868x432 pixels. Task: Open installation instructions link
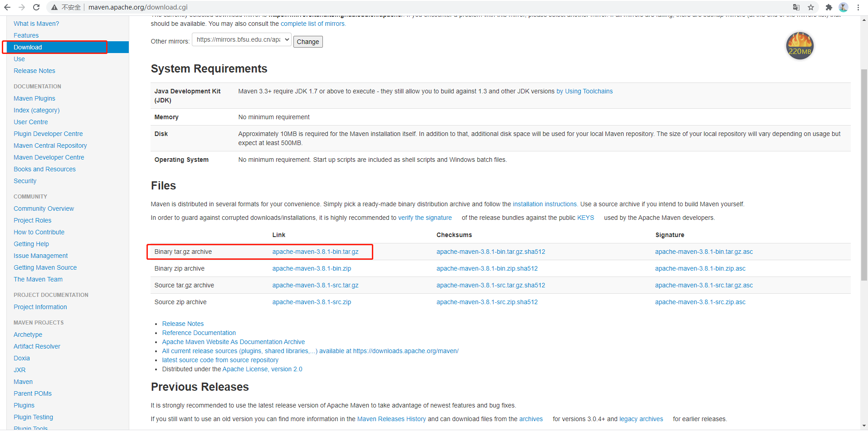(x=545, y=204)
